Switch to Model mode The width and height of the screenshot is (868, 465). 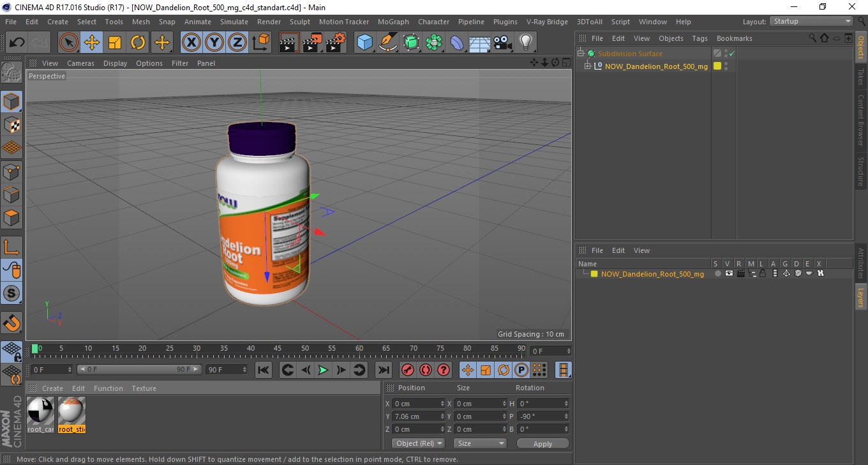point(11,102)
